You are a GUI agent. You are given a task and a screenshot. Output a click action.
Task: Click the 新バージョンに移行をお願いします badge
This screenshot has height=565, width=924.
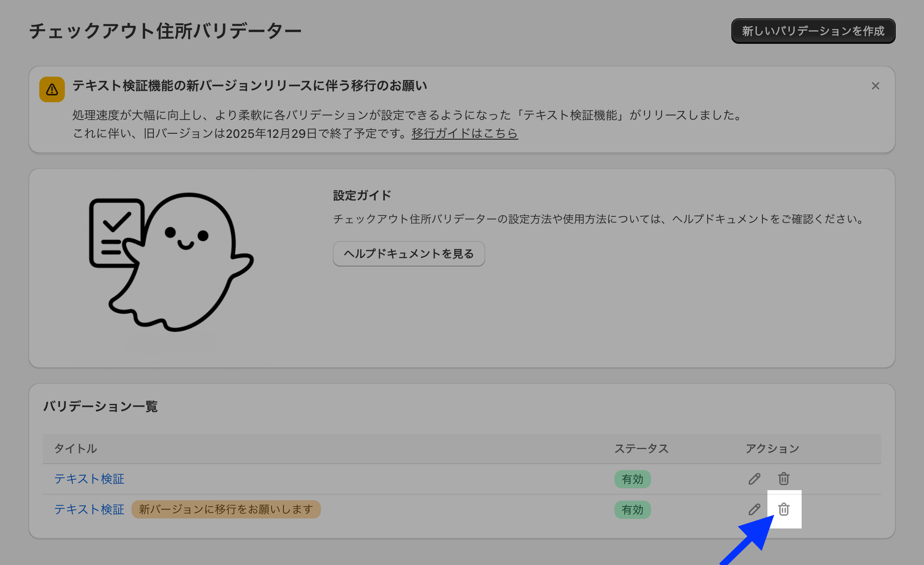[226, 509]
